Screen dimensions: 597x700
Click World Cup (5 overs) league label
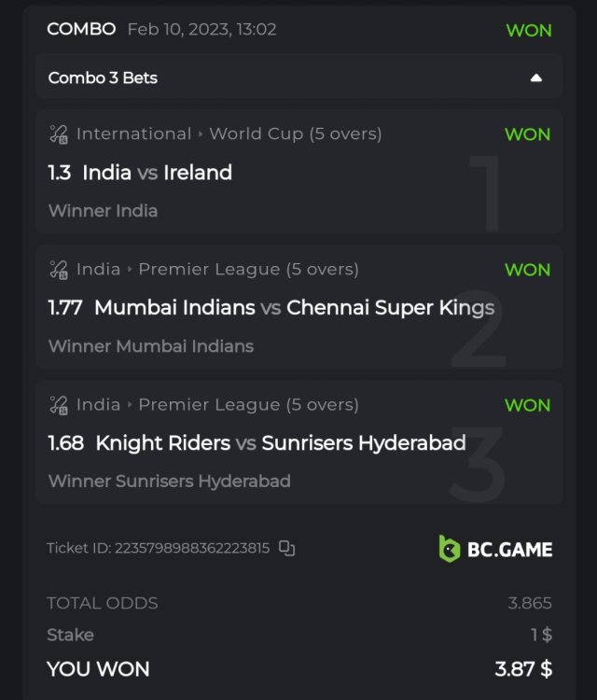click(x=295, y=134)
